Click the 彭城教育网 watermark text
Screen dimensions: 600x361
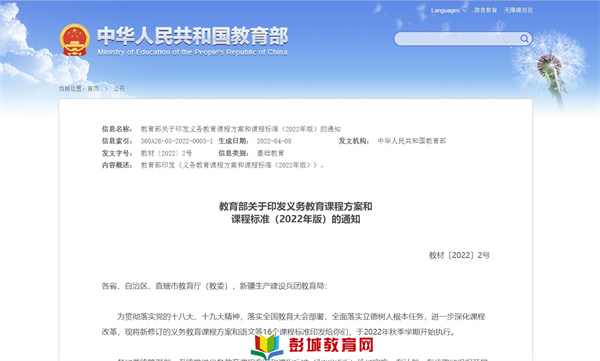(331, 345)
